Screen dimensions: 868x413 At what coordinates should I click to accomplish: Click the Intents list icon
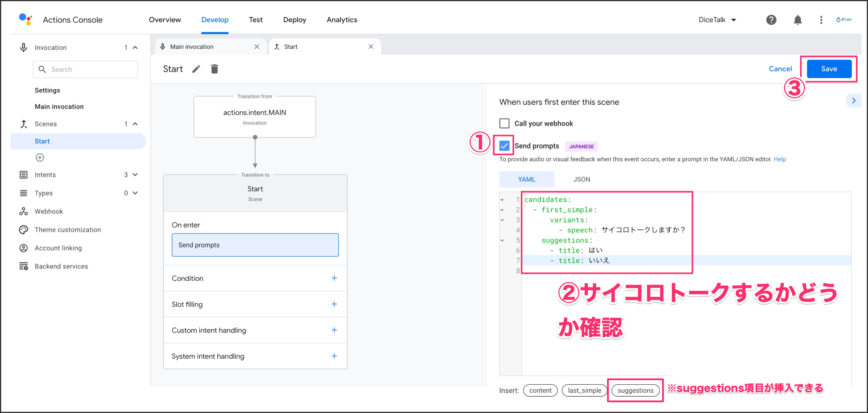point(23,175)
